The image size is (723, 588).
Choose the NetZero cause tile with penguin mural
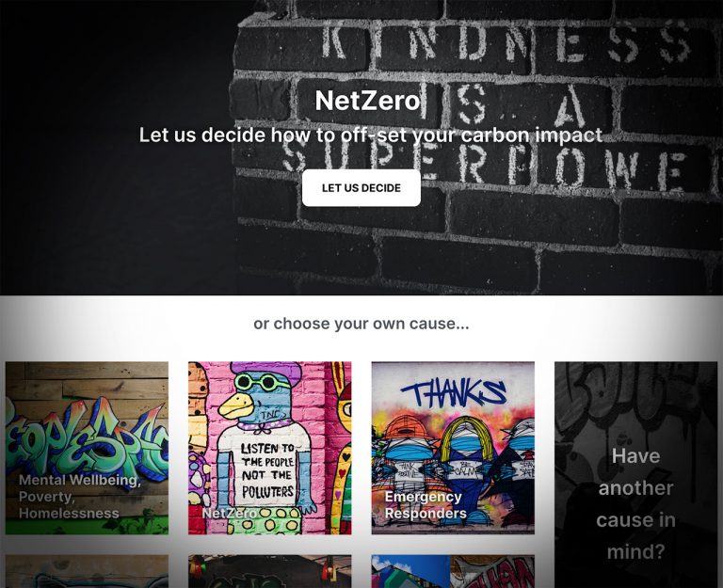(x=270, y=448)
